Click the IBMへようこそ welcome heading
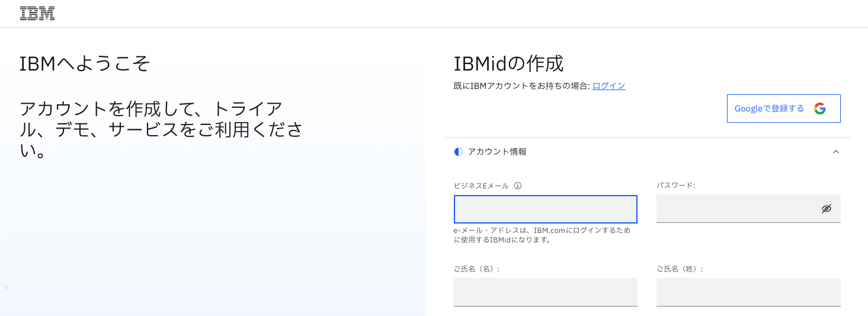The image size is (868, 316). 85,63
